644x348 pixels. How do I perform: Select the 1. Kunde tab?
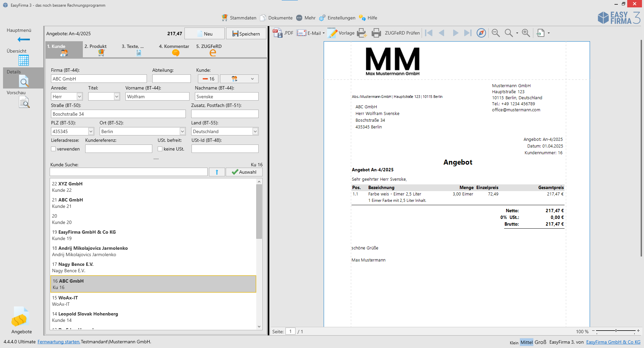click(64, 50)
